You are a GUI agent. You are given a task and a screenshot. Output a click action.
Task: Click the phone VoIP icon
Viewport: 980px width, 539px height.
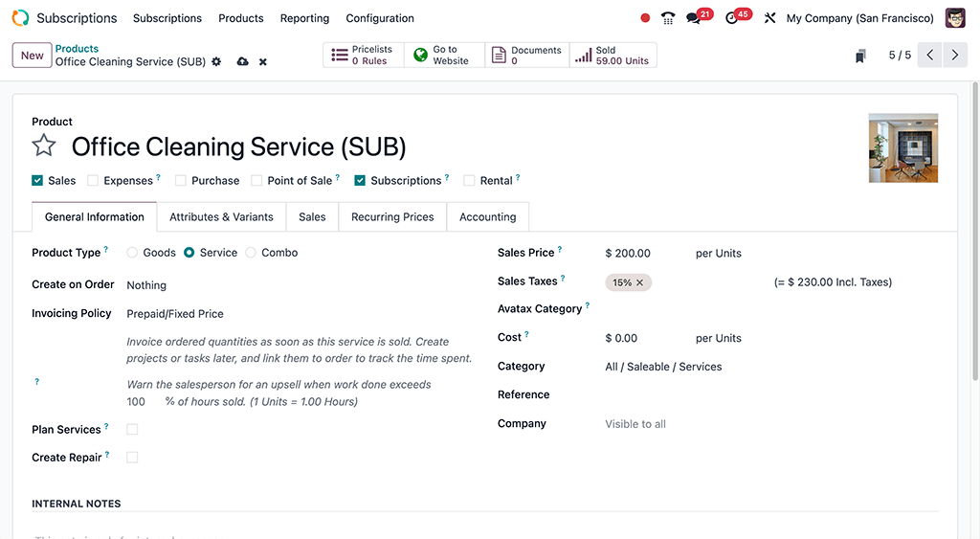(668, 18)
